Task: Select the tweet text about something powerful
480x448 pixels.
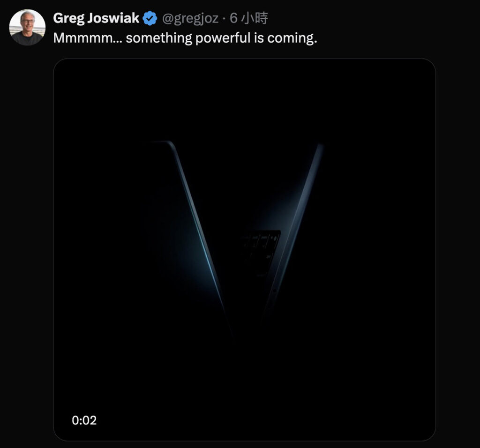Action: tap(185, 38)
